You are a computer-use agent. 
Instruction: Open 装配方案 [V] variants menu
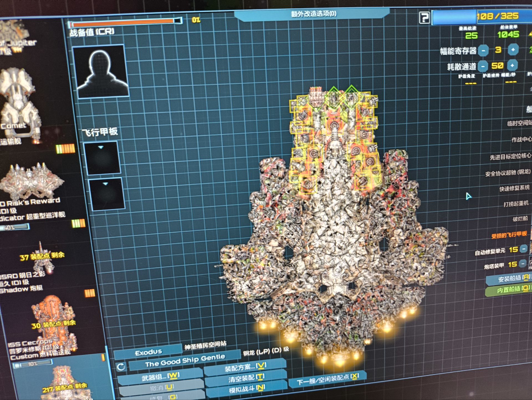[x=245, y=367]
